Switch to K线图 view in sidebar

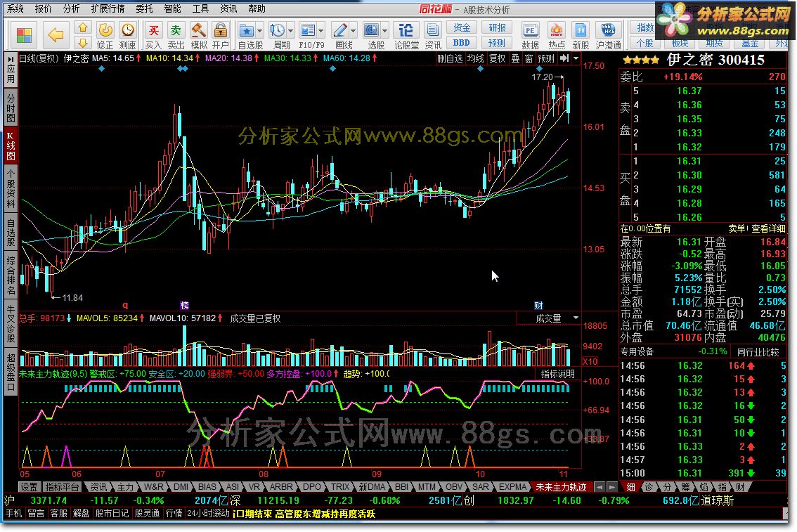(11, 146)
